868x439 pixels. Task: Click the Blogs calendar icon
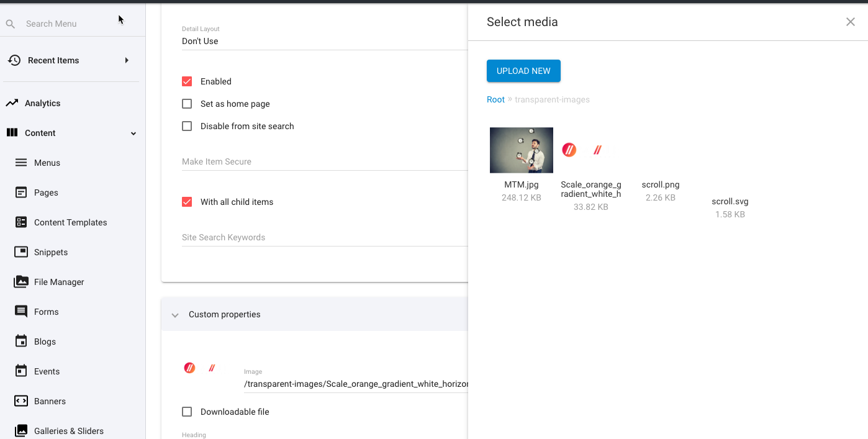20,341
